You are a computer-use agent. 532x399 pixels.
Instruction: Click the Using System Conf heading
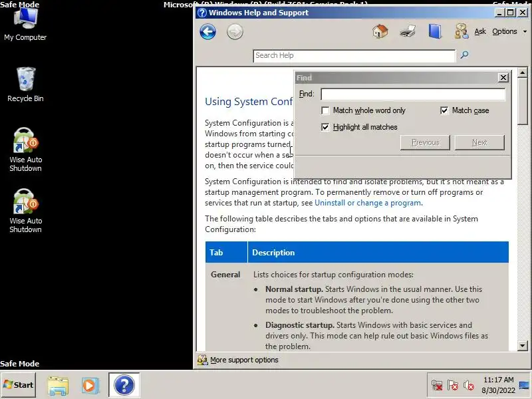coord(248,102)
